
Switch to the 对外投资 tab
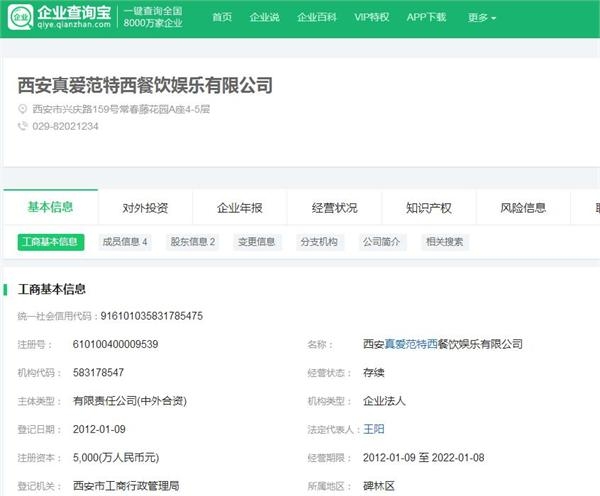[145, 208]
